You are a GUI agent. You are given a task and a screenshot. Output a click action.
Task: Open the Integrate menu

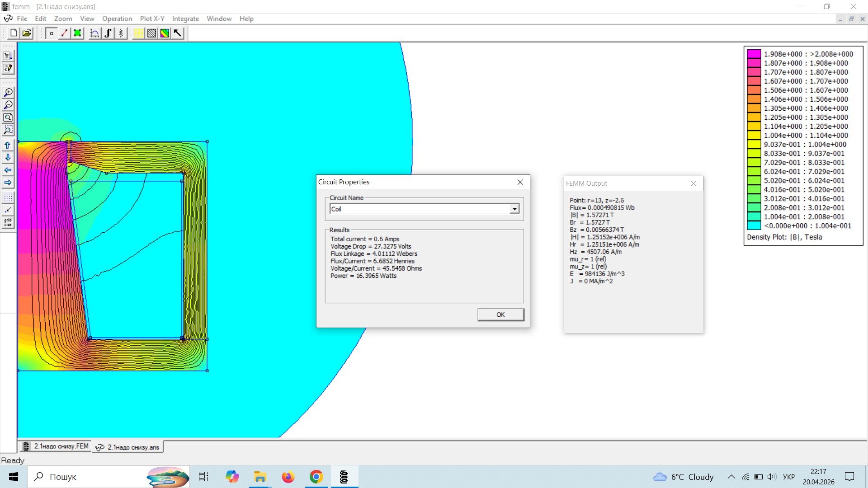[185, 19]
